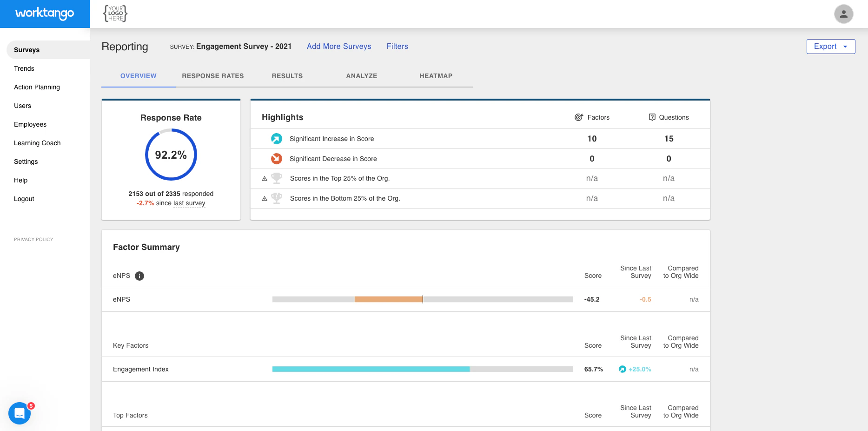Open the chat messenger bubble
868x431 pixels.
20,413
